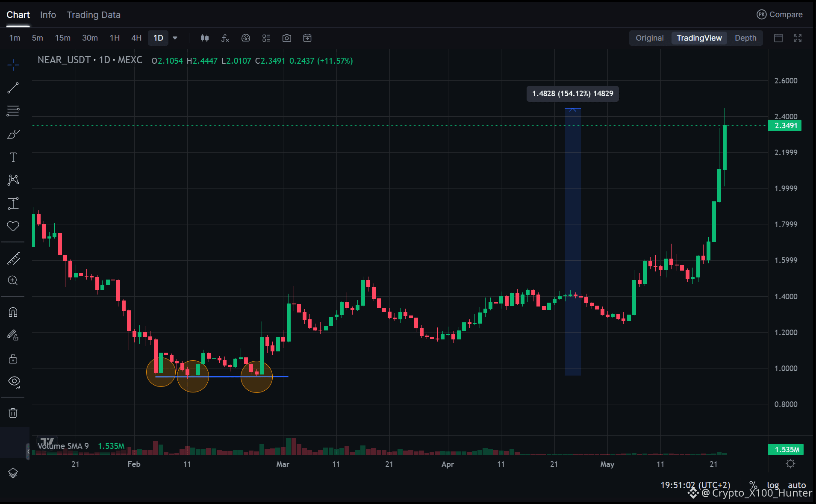Select the TradingView chart view

click(699, 38)
